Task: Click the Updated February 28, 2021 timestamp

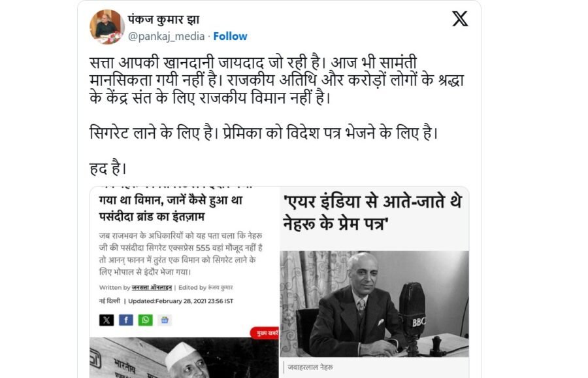Action: point(181,301)
